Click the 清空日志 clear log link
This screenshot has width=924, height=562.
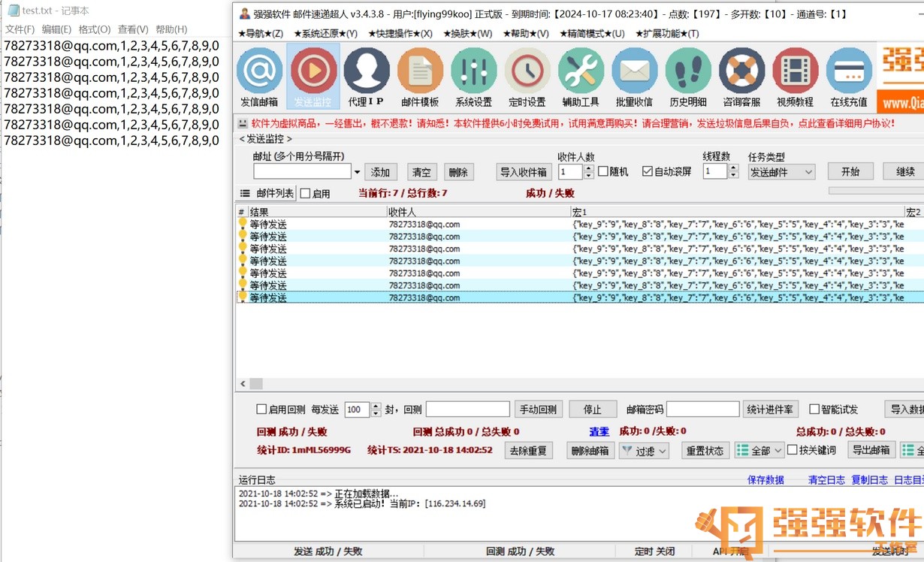[826, 480]
